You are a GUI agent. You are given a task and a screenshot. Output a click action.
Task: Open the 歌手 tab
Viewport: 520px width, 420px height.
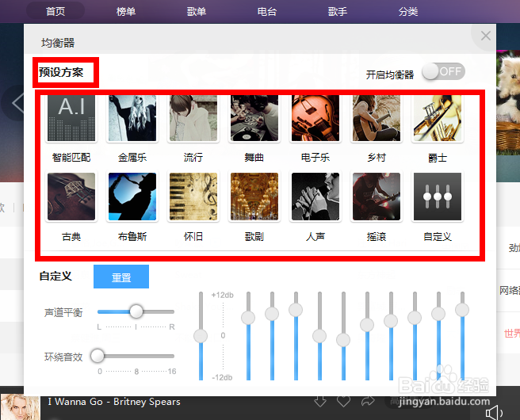click(x=338, y=12)
